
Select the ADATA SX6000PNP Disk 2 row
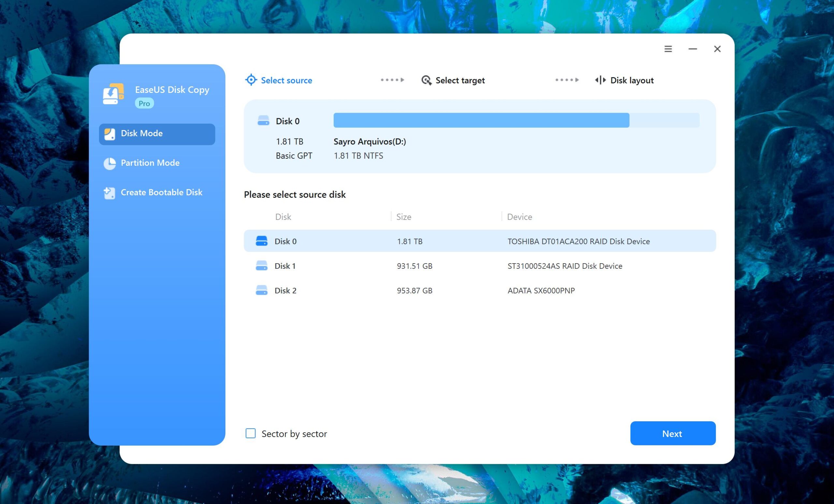(474, 290)
